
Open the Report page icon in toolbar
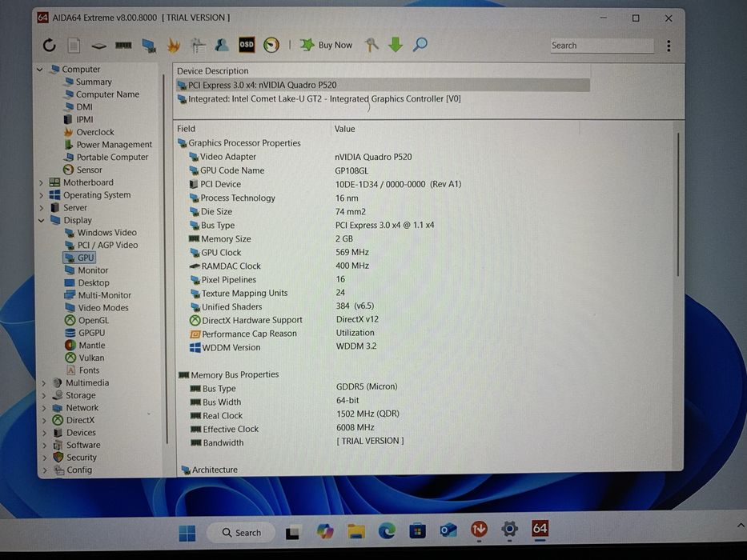pos(74,46)
